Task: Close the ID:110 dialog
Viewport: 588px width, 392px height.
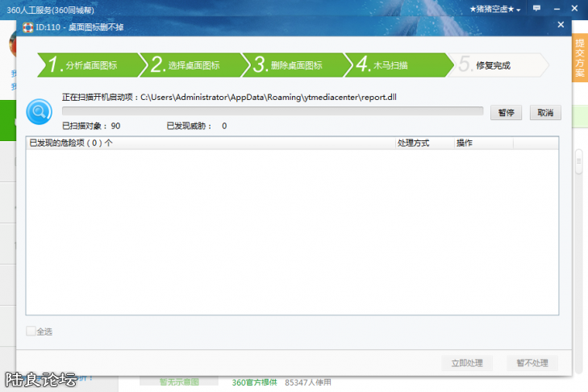Action: point(561,25)
